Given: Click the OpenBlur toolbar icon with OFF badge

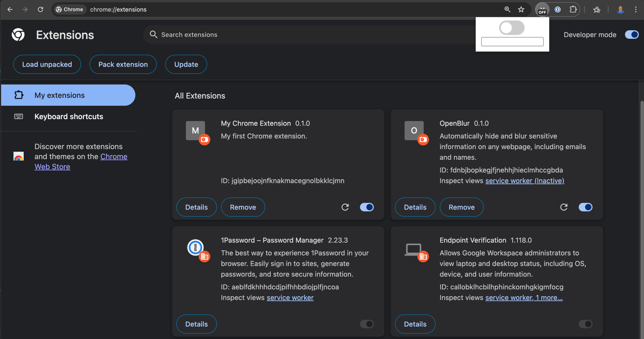Looking at the screenshot, I should pos(542,9).
